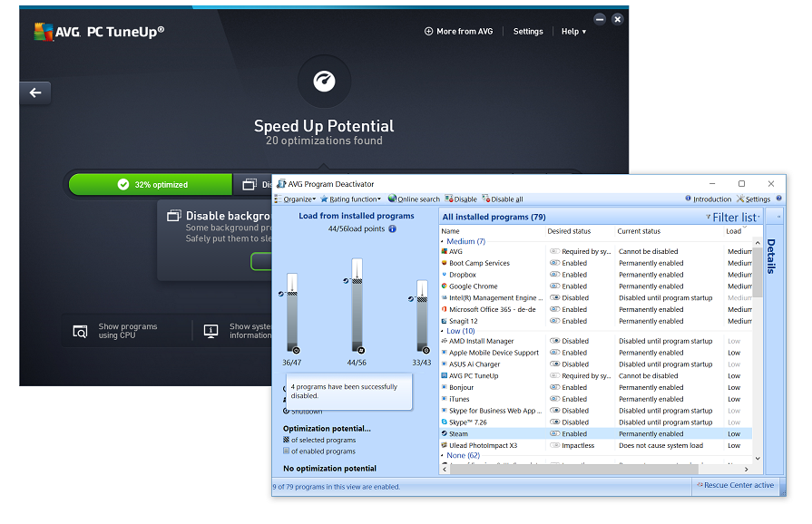Viewport: 812px width, 524px height.
Task: Collapse the Medium (7) program group
Action: tap(444, 241)
